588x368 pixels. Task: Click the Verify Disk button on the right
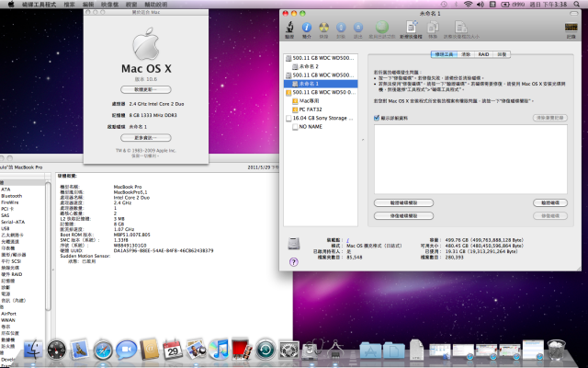click(x=550, y=202)
